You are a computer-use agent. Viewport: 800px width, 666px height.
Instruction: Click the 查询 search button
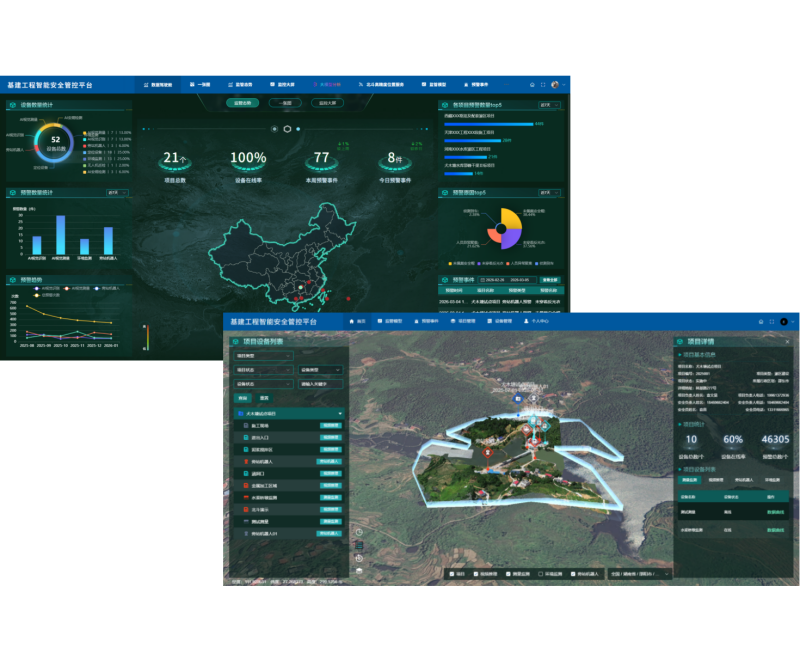[243, 397]
